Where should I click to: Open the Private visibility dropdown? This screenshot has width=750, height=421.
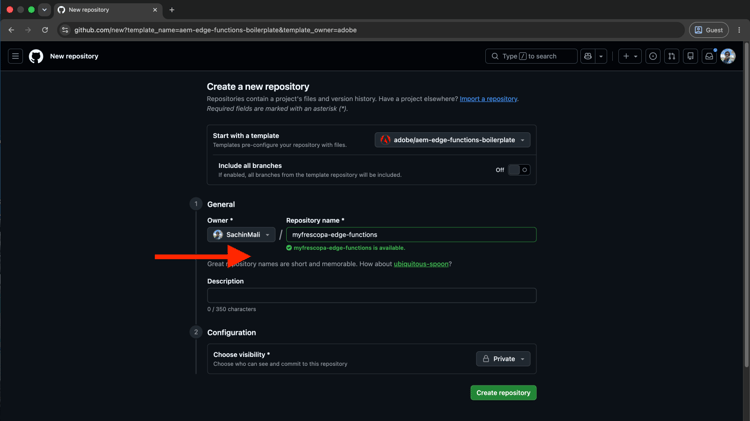[x=503, y=359]
